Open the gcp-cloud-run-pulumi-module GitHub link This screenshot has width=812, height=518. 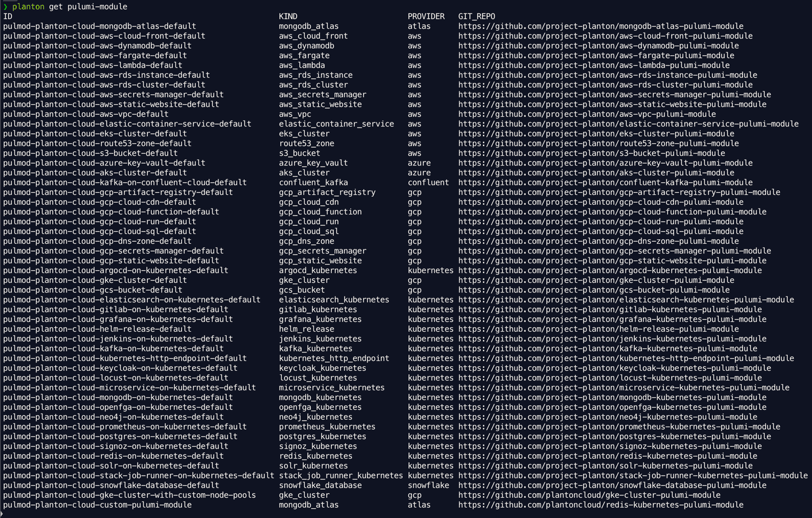click(x=601, y=221)
